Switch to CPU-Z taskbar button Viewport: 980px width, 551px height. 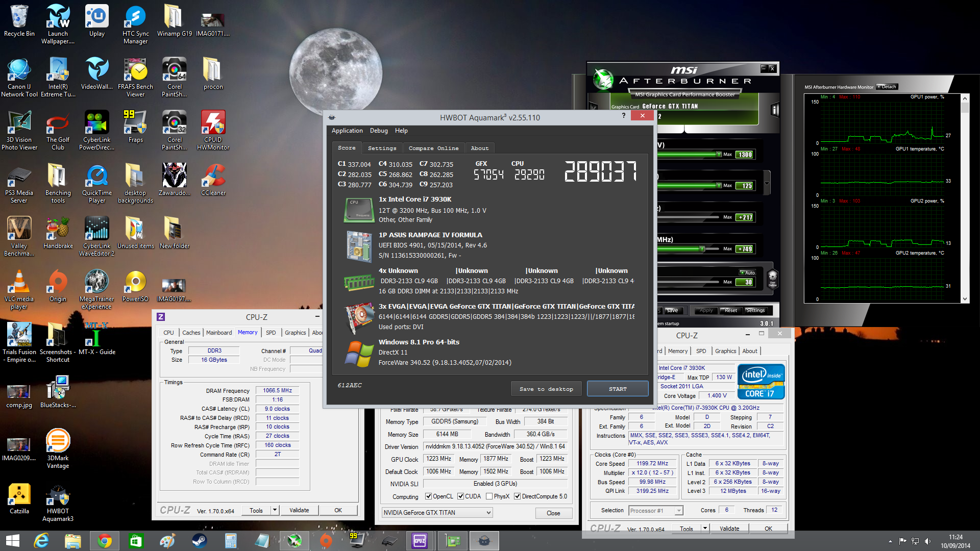(420, 540)
